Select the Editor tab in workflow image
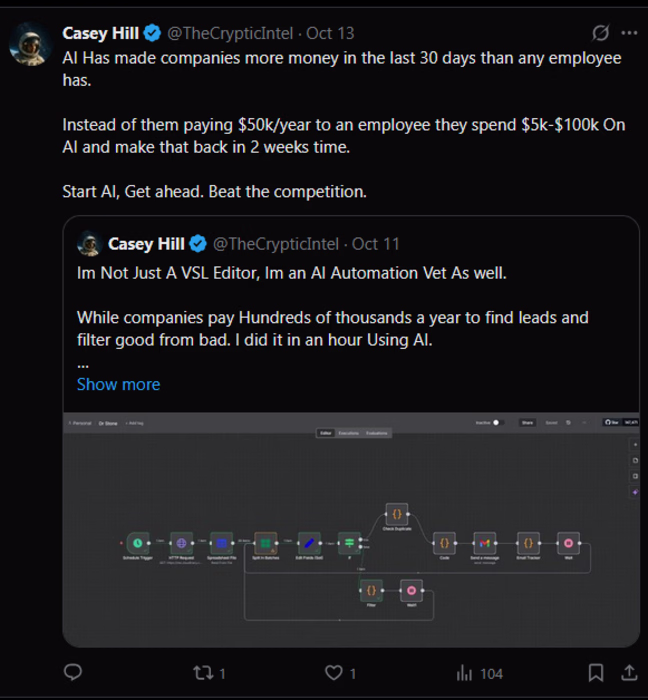 pos(325,433)
